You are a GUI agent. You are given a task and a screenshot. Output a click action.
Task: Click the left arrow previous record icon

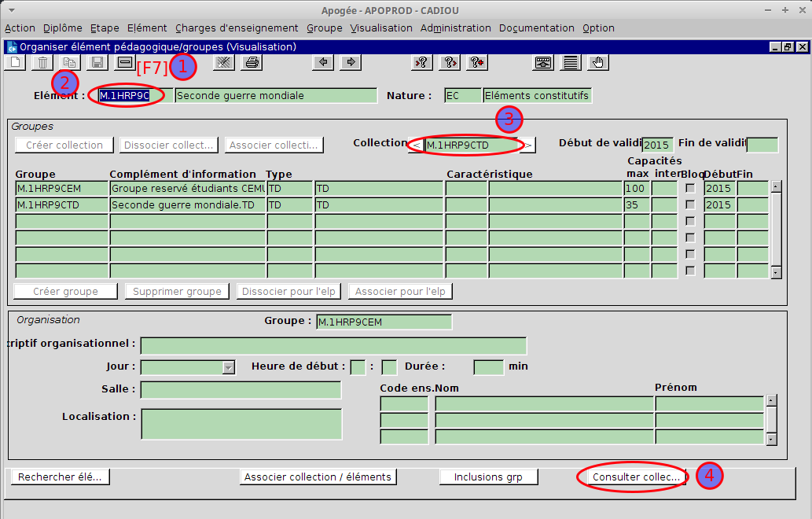322,63
